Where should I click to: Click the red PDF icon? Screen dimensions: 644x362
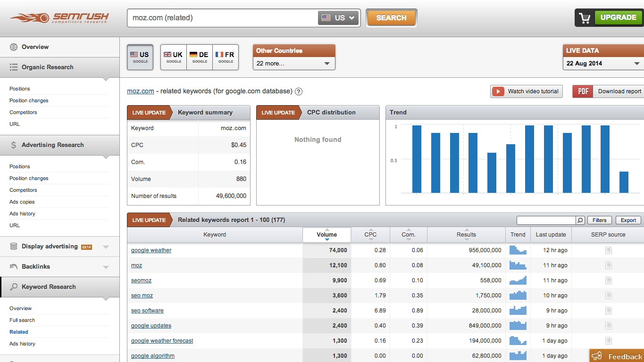(x=583, y=91)
